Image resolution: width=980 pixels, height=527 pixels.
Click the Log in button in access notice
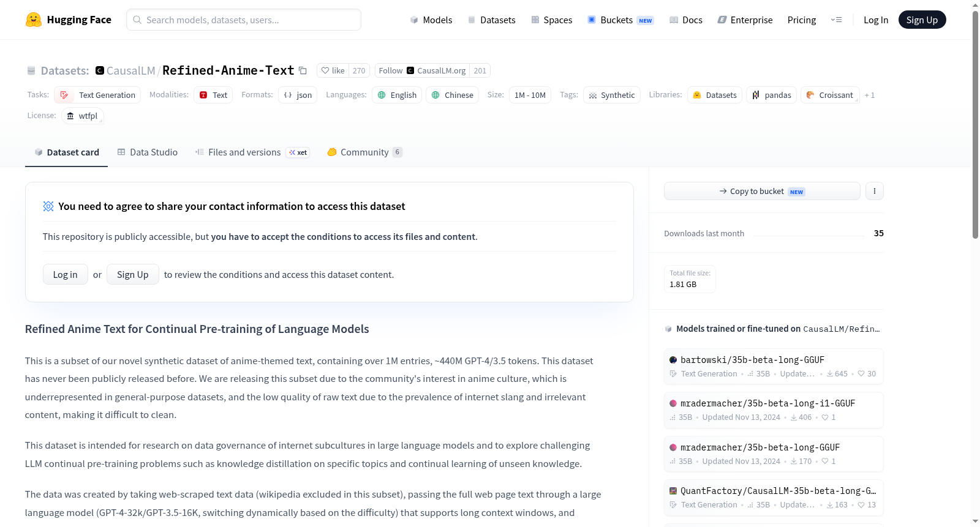coord(66,274)
